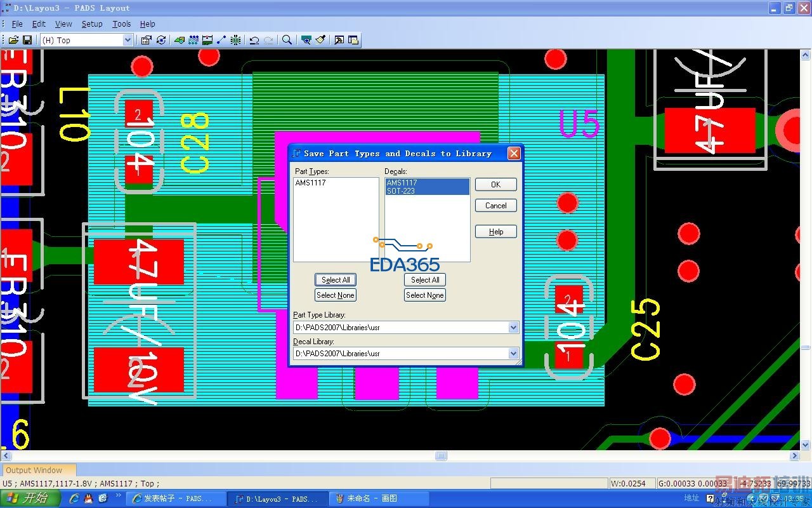Expand the Part Type Library dropdown
The width and height of the screenshot is (812, 508).
pos(514,328)
